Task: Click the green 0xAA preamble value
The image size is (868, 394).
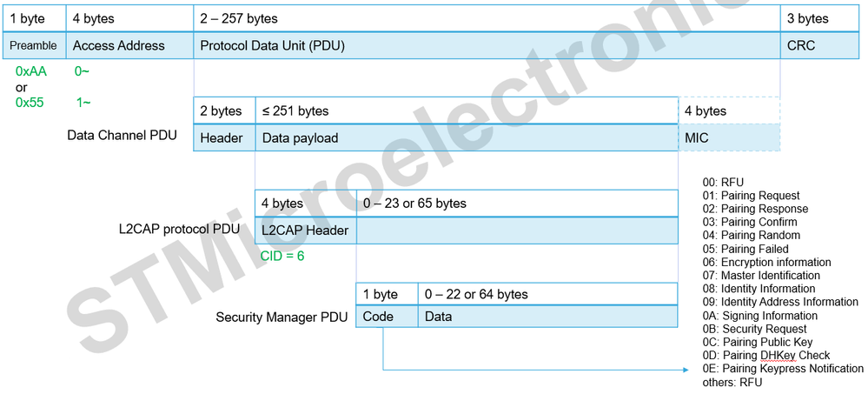Action: click(x=33, y=73)
